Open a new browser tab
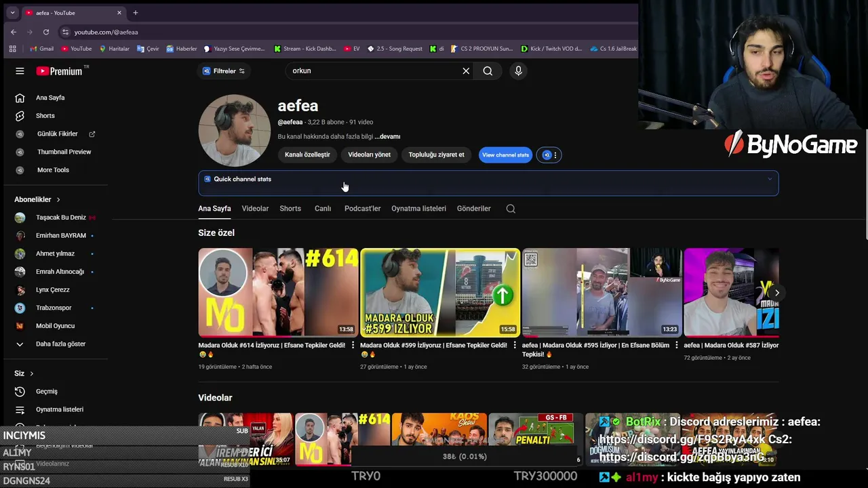Screen dimensions: 868x488 [x=136, y=13]
